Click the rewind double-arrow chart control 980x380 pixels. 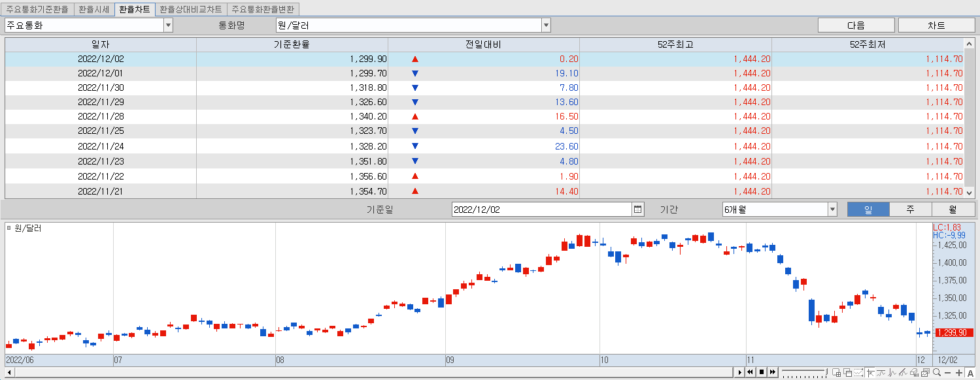tap(750, 372)
